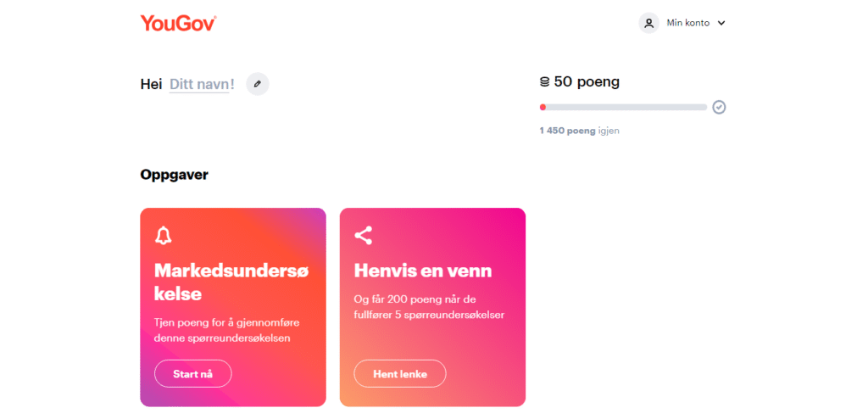Click the Hent lenke button
This screenshot has height=419, width=868.
click(x=400, y=373)
